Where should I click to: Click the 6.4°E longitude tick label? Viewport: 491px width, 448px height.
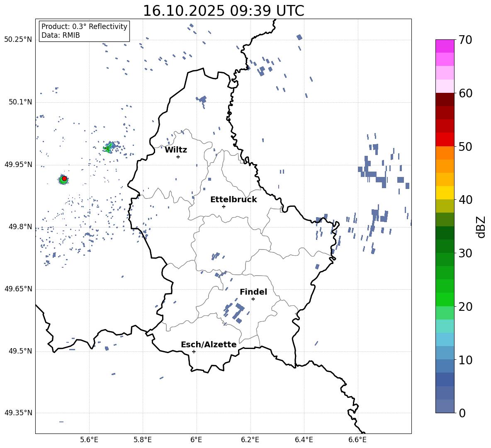pyautogui.click(x=304, y=440)
